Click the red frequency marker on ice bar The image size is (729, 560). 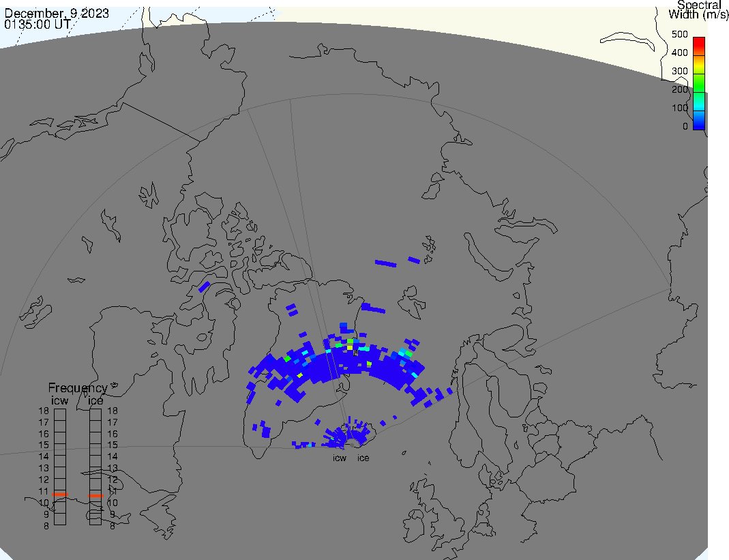coord(95,496)
